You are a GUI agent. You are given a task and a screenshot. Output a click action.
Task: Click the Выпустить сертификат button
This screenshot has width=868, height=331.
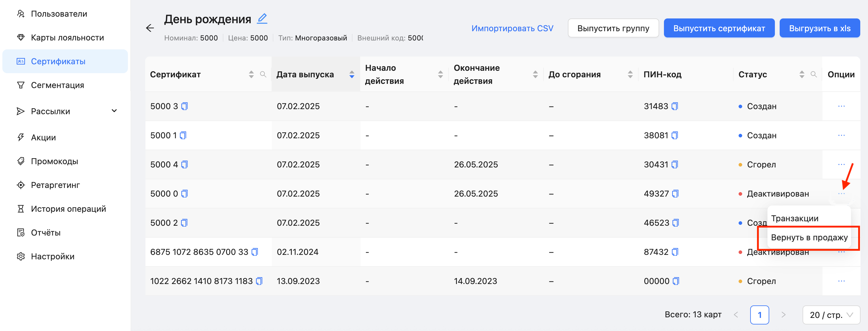[x=719, y=28]
